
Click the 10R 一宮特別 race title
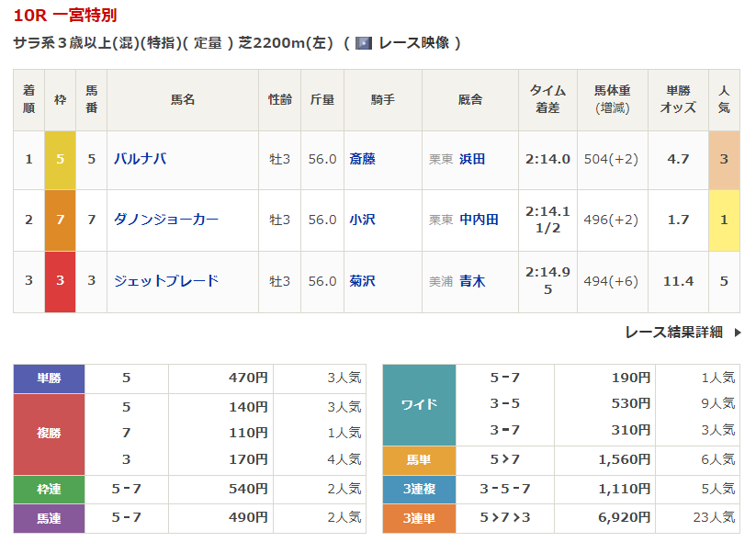click(65, 16)
